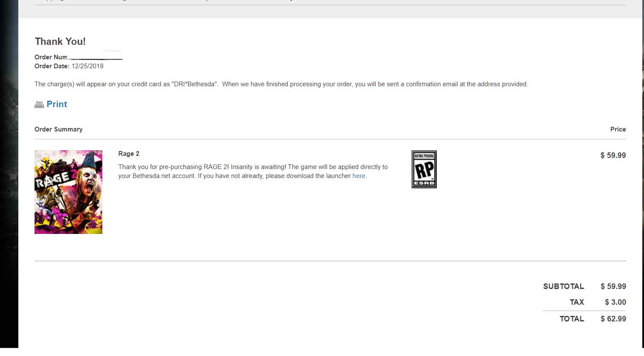Image resolution: width=644 pixels, height=356 pixels.
Task: Follow the "here" launcher download link
Action: point(359,176)
